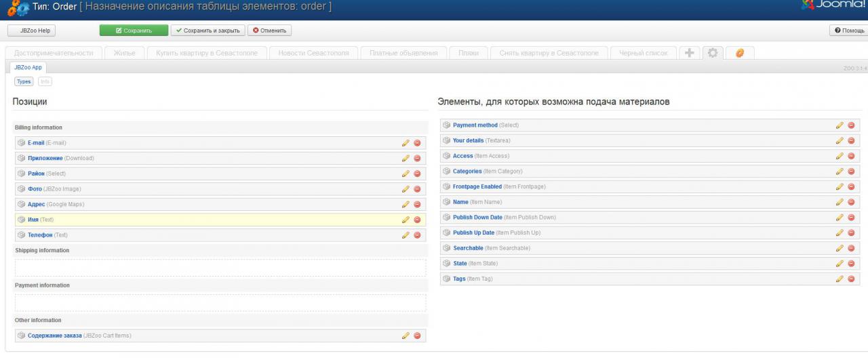Open the Новости Севастополя tab
This screenshot has height=358, width=868.
tap(313, 53)
